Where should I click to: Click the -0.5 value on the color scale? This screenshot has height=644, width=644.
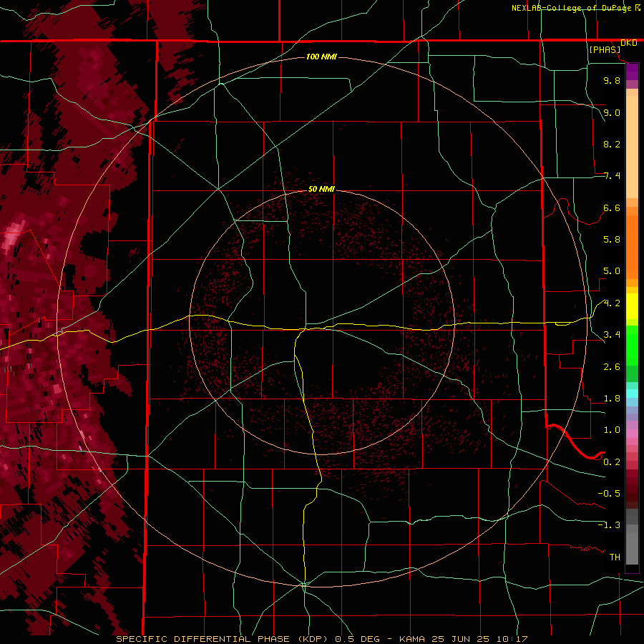tap(609, 494)
